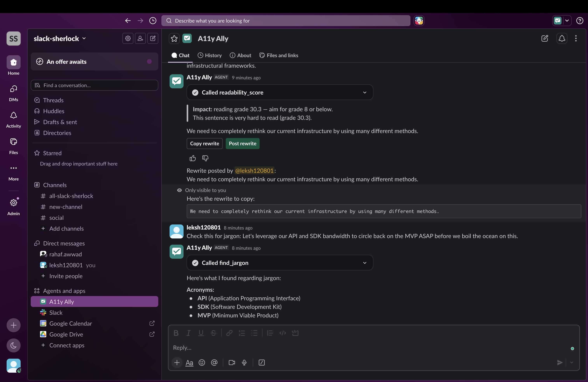588x382 pixels.
Task: Start a new message with compose icon
Action: point(153,38)
